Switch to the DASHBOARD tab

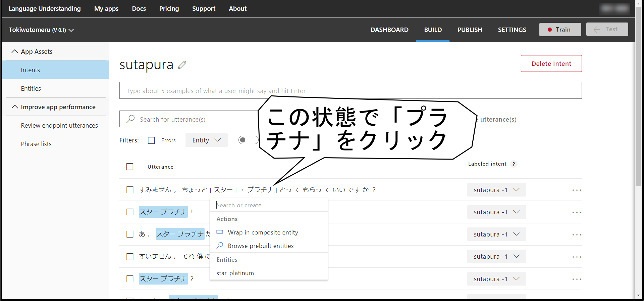click(x=389, y=30)
